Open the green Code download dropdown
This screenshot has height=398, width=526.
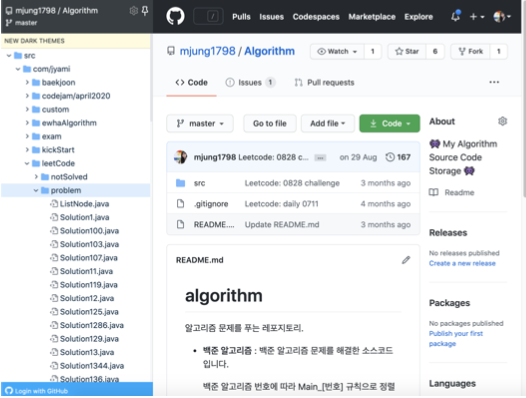point(389,123)
